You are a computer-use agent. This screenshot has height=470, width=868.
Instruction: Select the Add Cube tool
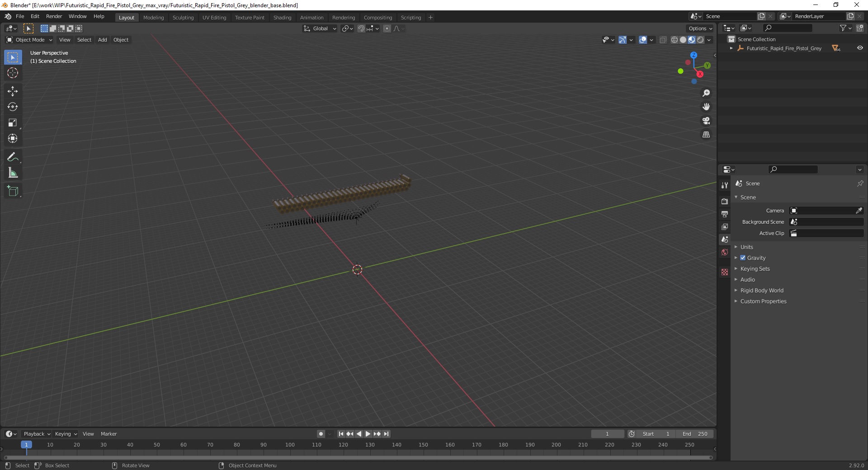tap(13, 191)
